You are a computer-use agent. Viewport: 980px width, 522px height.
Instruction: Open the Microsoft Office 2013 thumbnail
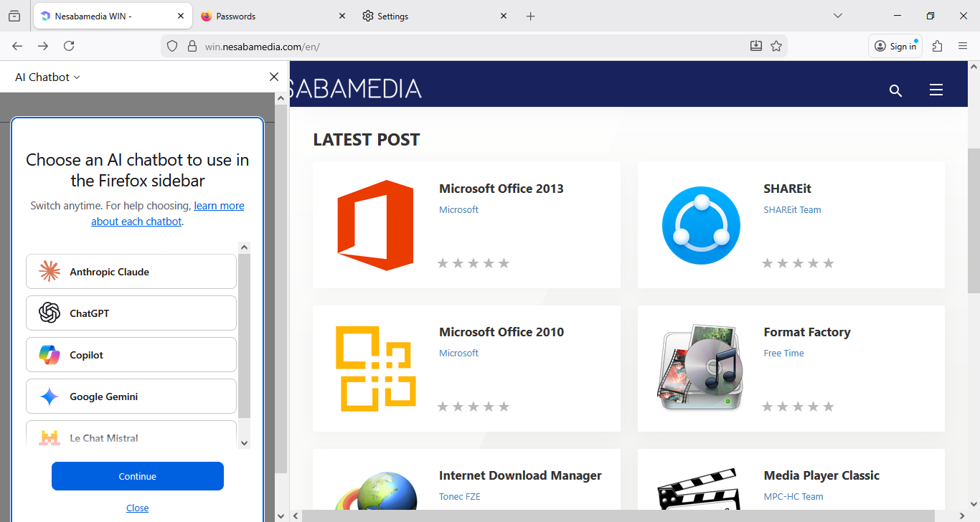(x=375, y=225)
